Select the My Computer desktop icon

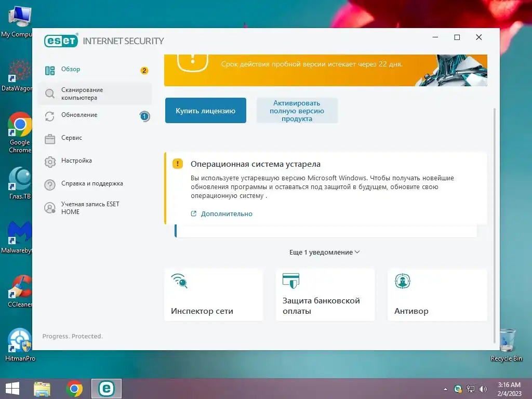tap(16, 22)
